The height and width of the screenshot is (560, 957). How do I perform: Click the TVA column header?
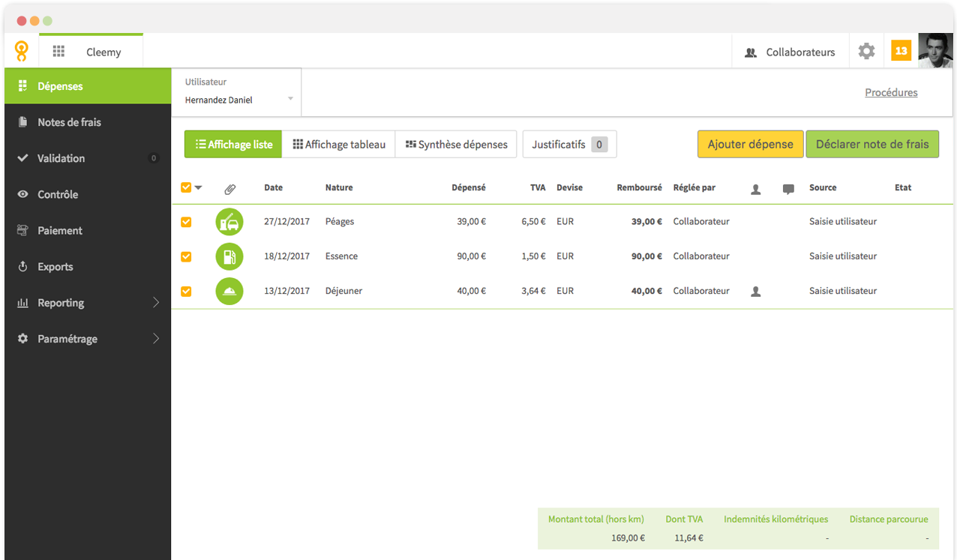[x=538, y=187]
